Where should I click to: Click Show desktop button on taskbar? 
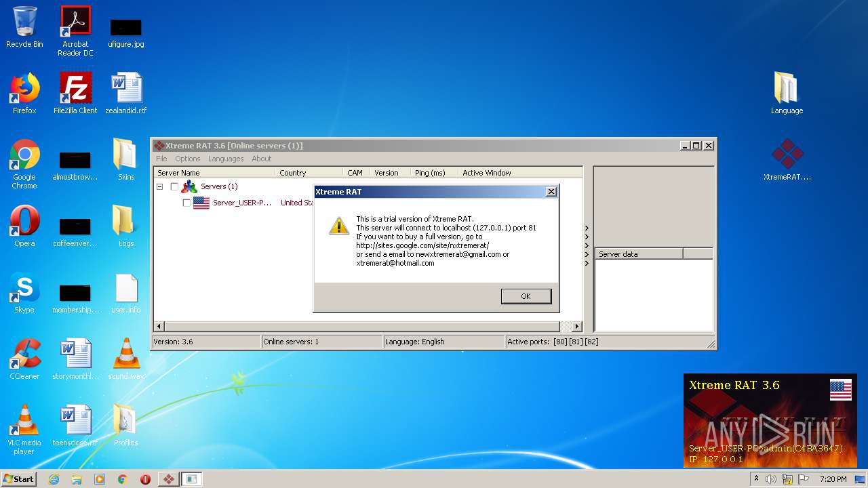tap(861, 479)
